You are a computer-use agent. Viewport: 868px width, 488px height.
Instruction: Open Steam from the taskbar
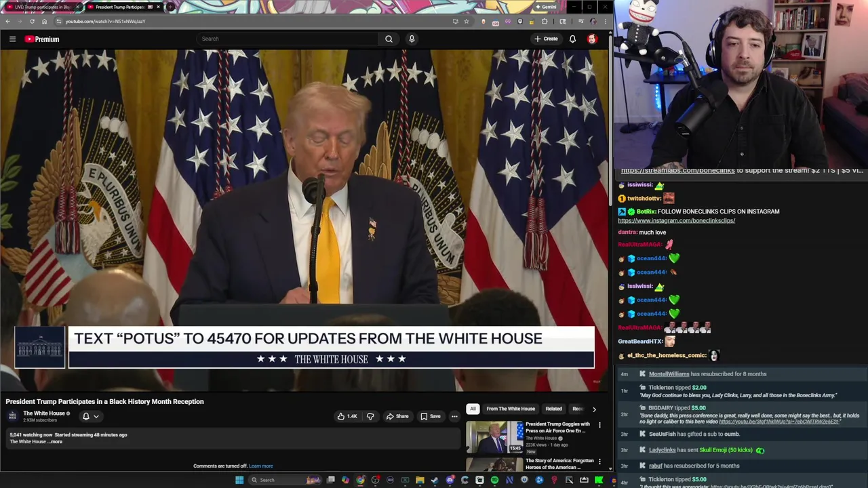[434, 480]
